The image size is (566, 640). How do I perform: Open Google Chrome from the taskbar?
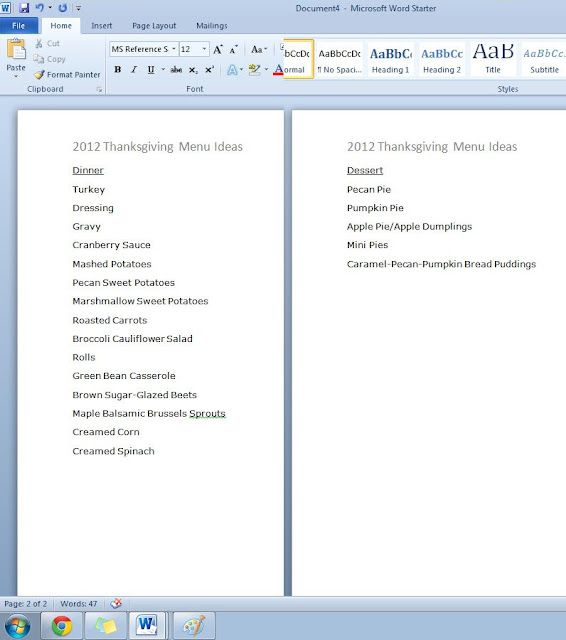62,626
